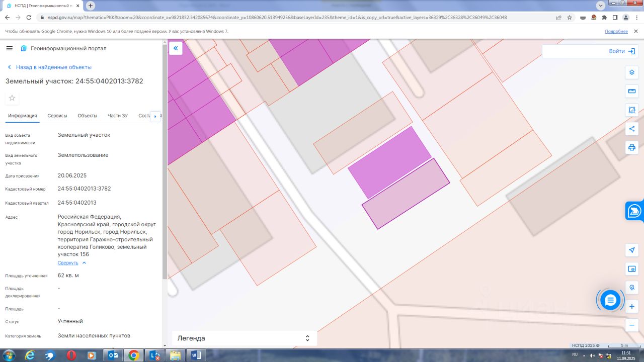Go back to найденные объекты
644x362 pixels.
49,67
